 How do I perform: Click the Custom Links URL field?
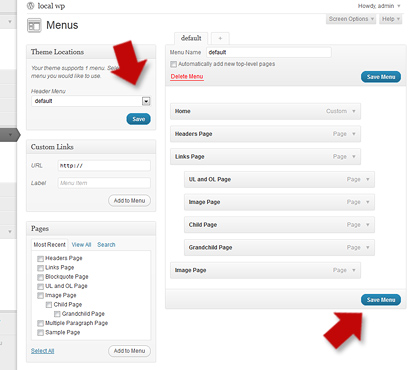tap(104, 166)
